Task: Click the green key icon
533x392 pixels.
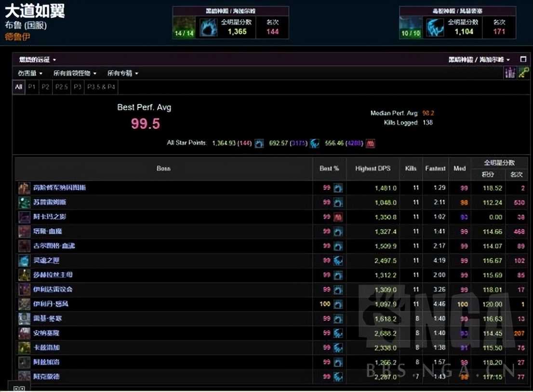Action: (x=523, y=72)
